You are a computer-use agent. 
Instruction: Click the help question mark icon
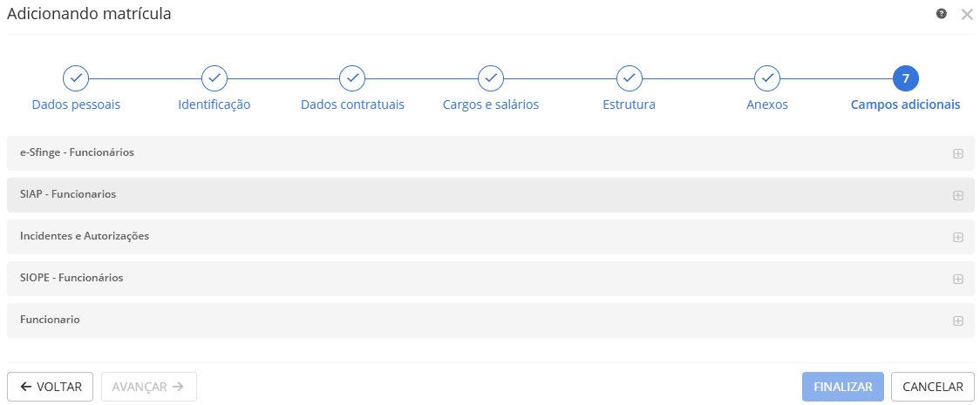click(x=942, y=14)
